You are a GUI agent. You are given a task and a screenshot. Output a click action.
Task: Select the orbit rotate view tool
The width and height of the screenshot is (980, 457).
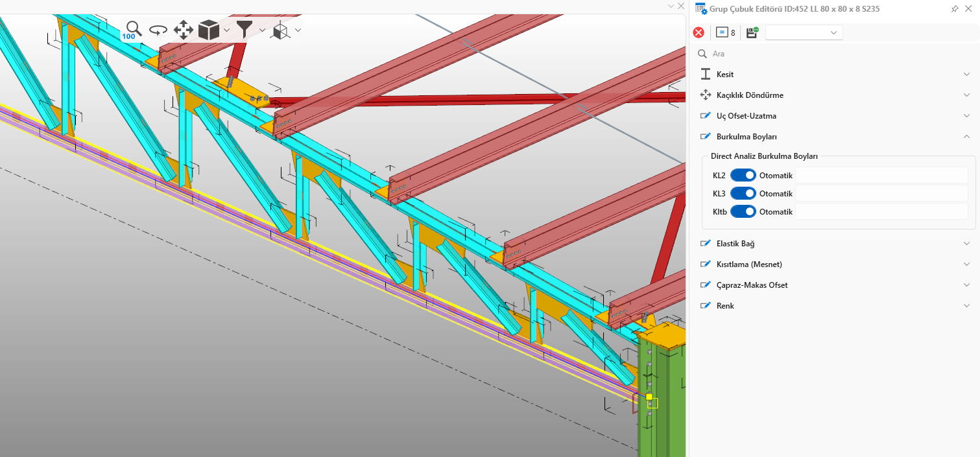click(x=158, y=30)
